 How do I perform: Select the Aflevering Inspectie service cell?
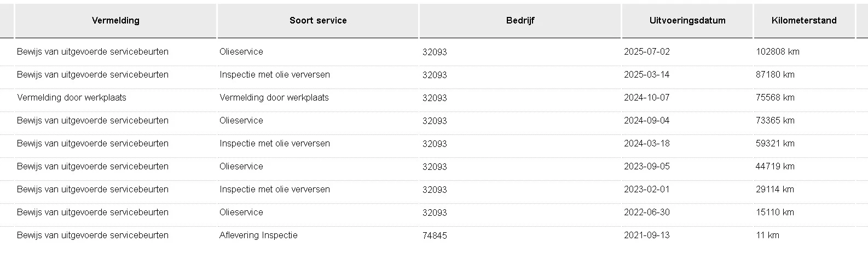tap(258, 235)
